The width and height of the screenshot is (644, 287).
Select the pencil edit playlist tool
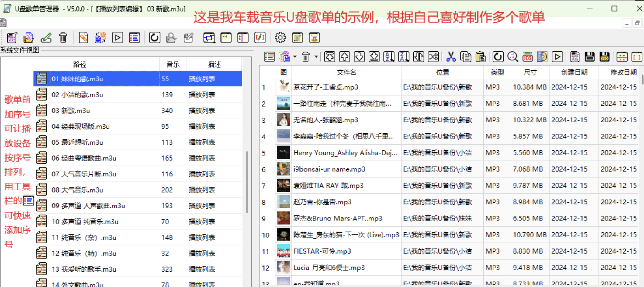click(x=46, y=37)
